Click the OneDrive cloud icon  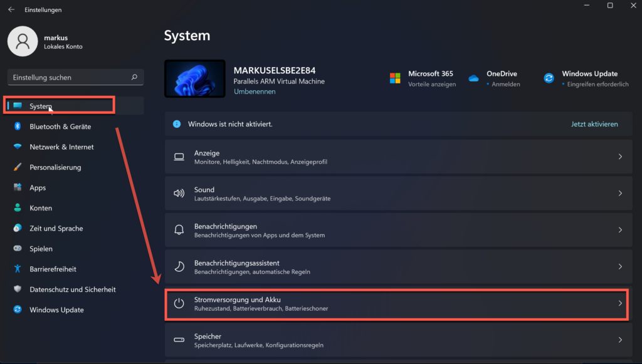point(474,78)
